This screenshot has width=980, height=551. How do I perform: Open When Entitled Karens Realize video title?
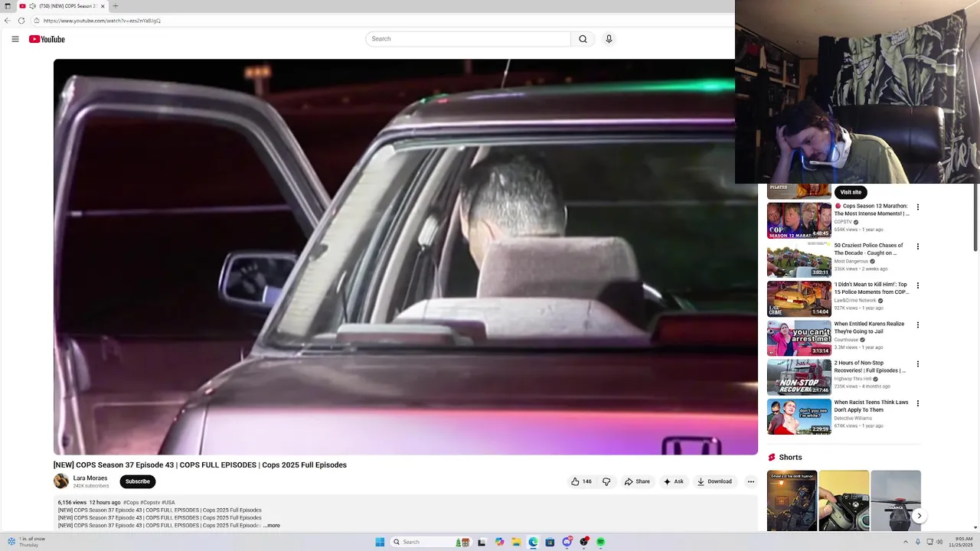coord(870,328)
